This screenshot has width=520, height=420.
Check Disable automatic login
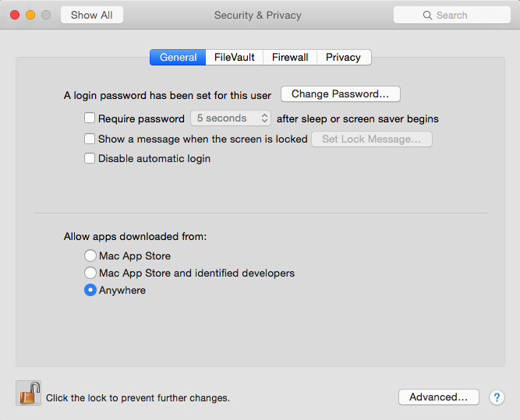click(x=90, y=158)
